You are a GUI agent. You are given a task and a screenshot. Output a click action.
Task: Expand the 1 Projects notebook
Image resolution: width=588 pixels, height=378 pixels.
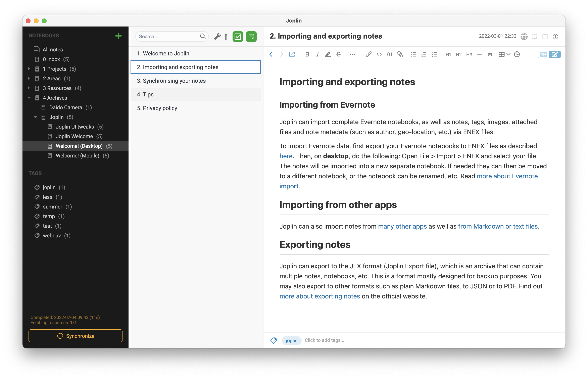tap(29, 68)
